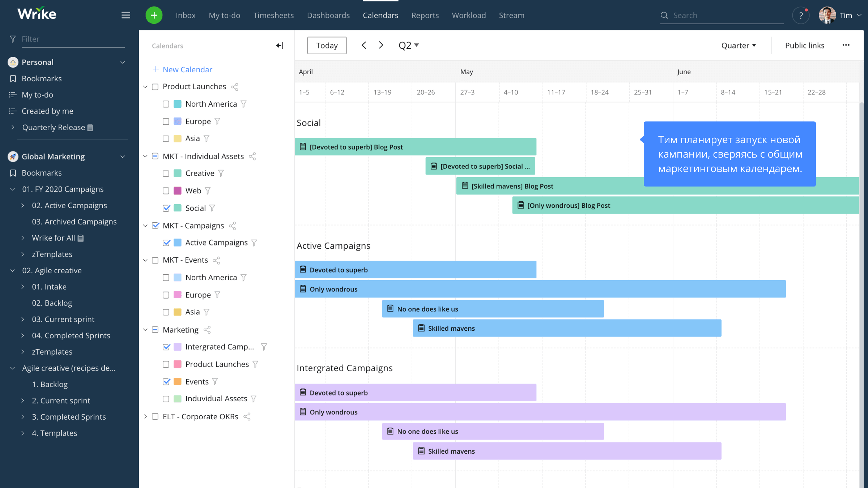The image size is (868, 488).
Task: Click share icon next to Marketing calendar
Action: [x=207, y=330]
